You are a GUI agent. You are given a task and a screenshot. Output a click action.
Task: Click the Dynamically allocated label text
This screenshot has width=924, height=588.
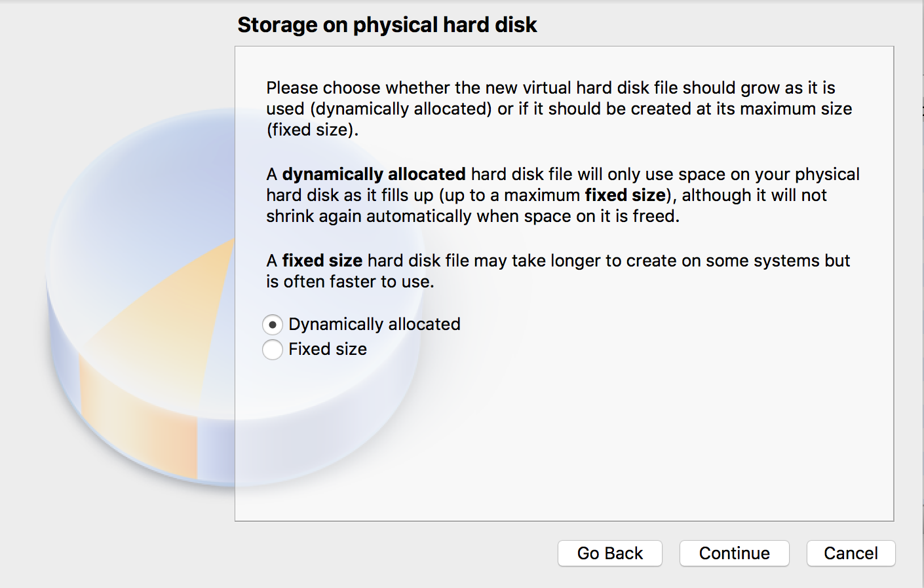click(374, 324)
